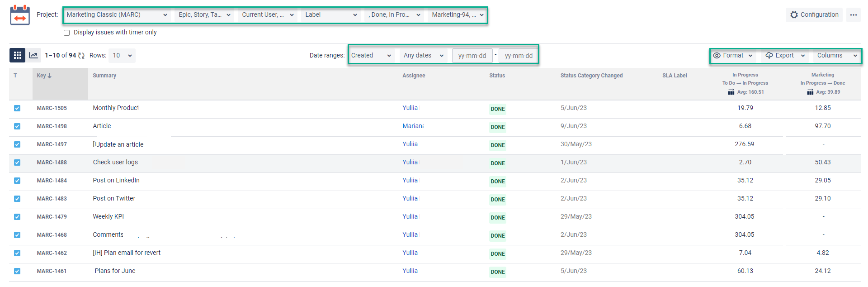Open assignee Yuliia for MARC-1505
868x287 pixels.
pos(410,108)
